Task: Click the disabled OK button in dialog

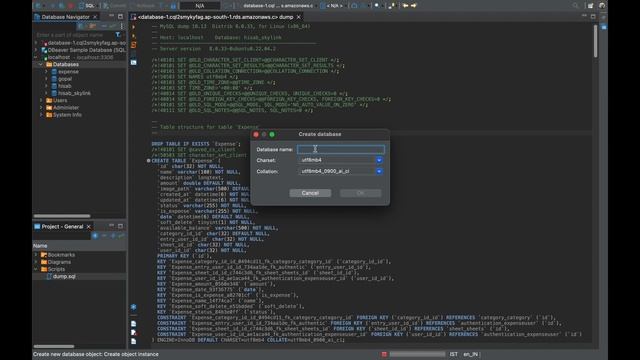Action: (x=360, y=193)
